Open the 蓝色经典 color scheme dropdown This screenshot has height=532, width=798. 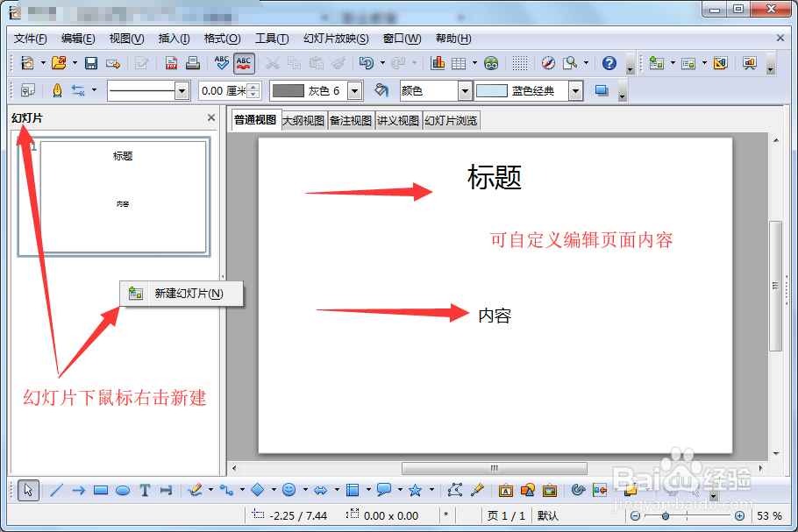(x=574, y=90)
